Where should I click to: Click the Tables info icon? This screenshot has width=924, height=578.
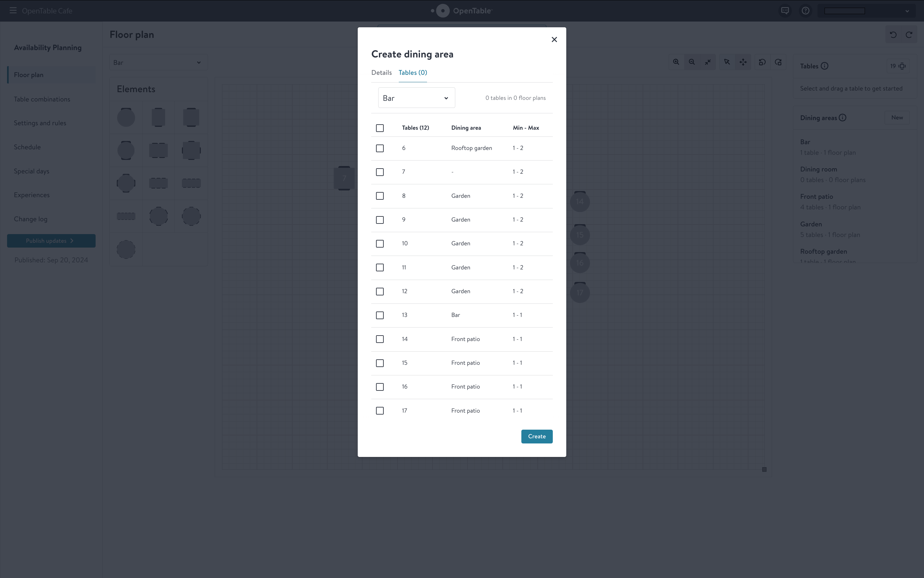click(824, 66)
